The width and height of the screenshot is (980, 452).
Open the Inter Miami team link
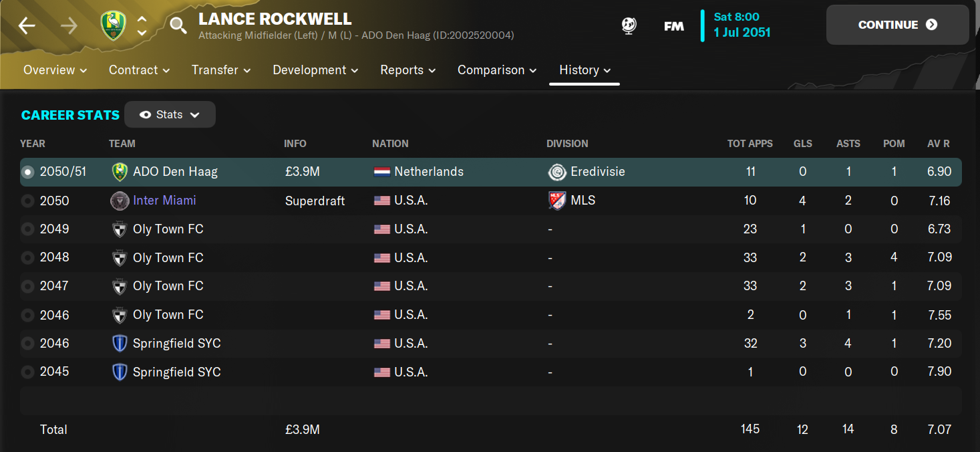pos(164,201)
